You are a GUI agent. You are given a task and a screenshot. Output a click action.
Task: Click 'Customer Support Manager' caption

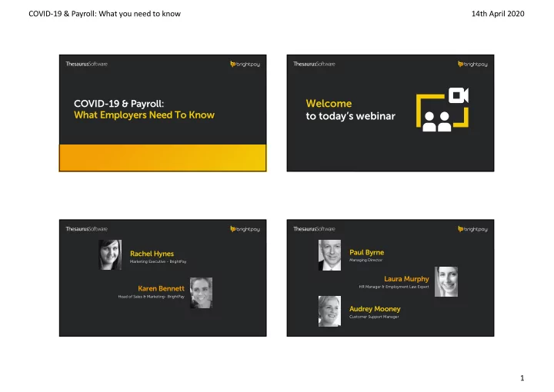pos(374,317)
